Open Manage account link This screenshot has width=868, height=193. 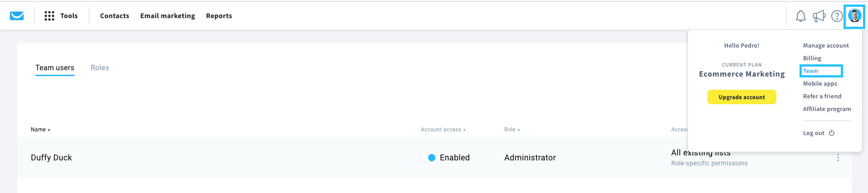[x=826, y=46]
